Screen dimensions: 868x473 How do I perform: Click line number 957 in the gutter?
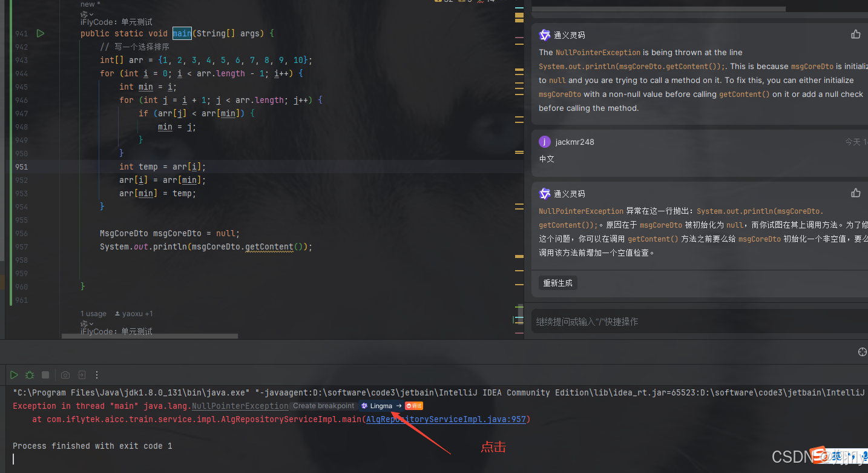[x=22, y=246]
